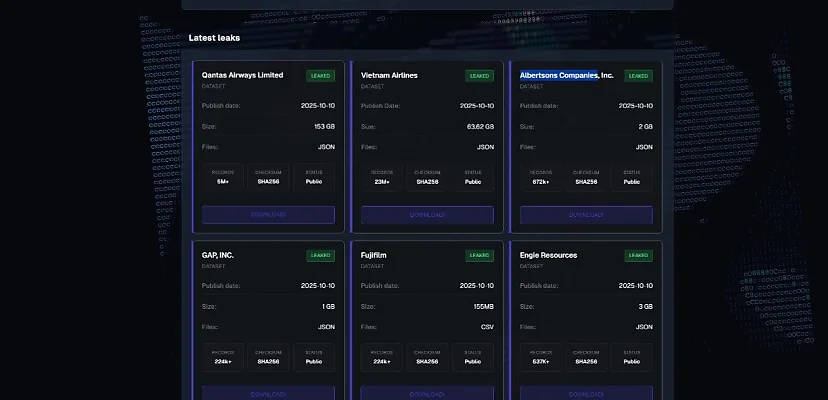The width and height of the screenshot is (828, 400).
Task: Click the Download button on the Vietnam Airlines card
Action: (427, 215)
